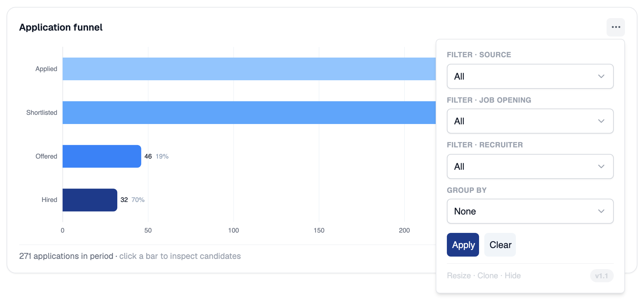Click the Apply button

click(x=463, y=245)
